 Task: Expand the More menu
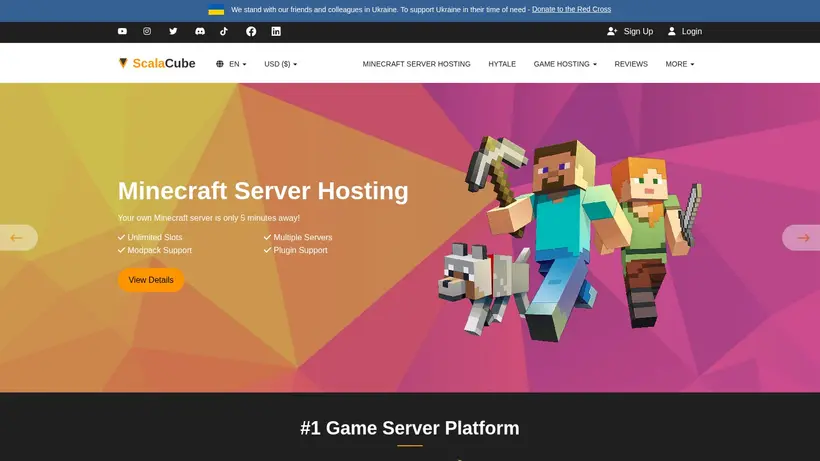click(679, 64)
